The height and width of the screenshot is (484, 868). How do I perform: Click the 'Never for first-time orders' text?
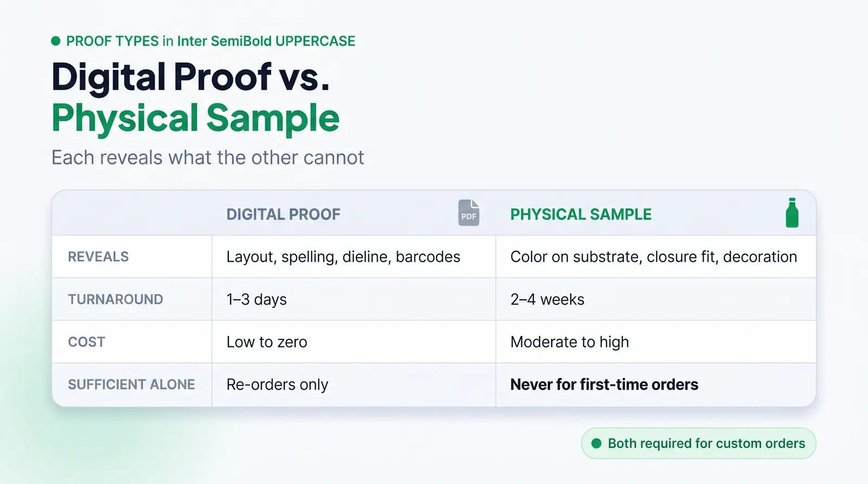[604, 384]
